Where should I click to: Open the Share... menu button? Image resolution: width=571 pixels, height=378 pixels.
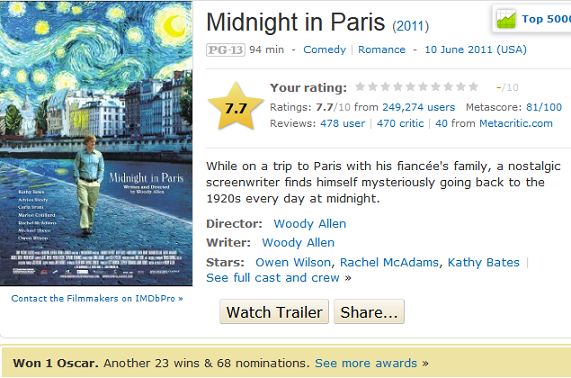pos(369,312)
